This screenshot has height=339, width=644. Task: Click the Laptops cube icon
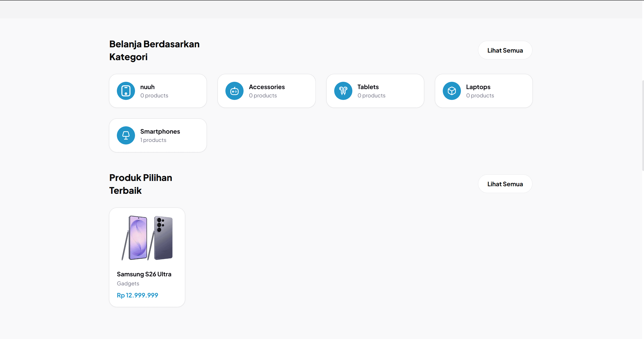click(452, 91)
